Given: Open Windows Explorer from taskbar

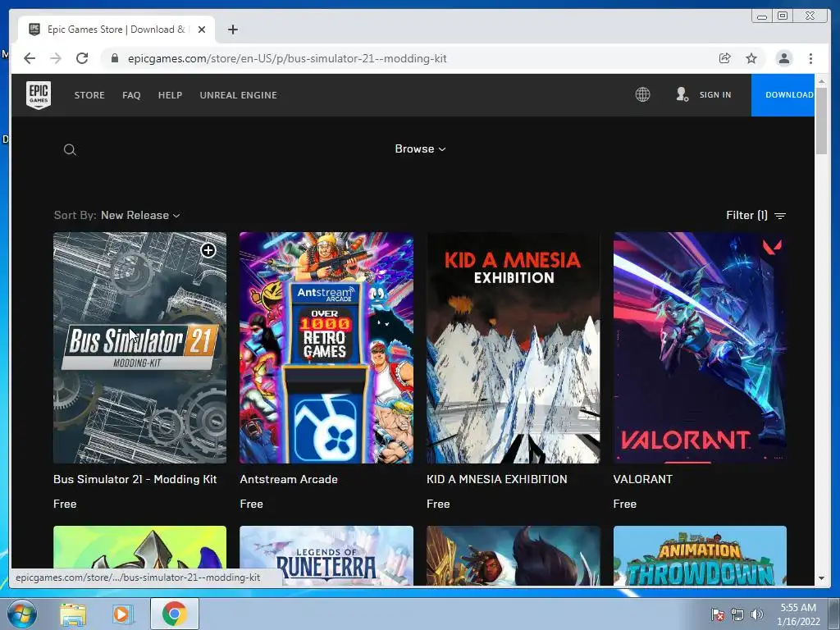Looking at the screenshot, I should tap(73, 614).
